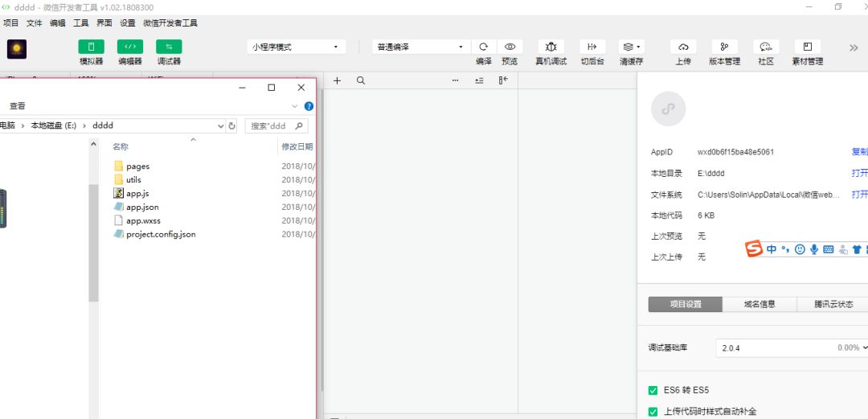Click the Sogou skin shirt icon
868x419 pixels.
tap(857, 249)
